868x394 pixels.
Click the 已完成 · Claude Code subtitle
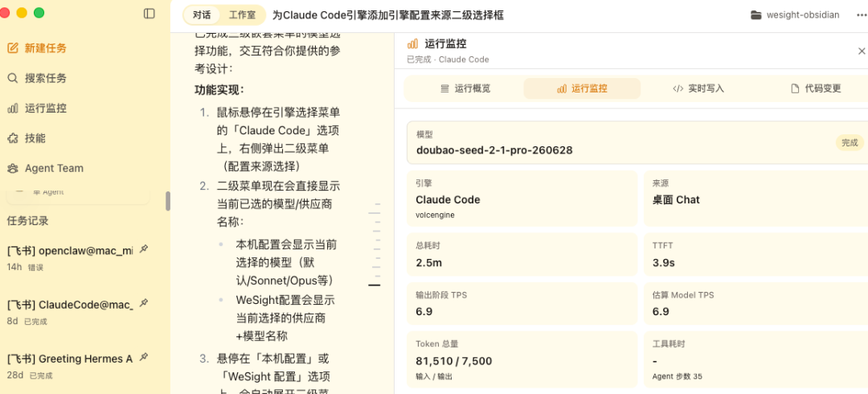[x=448, y=60]
